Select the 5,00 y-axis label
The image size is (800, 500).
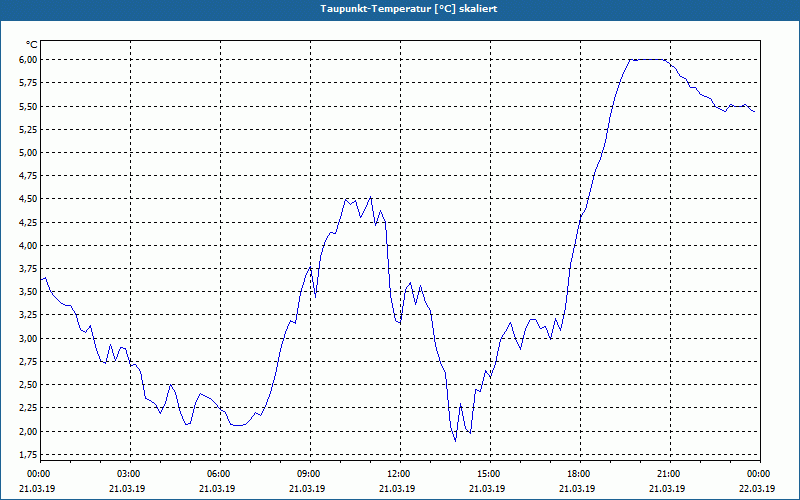coord(28,153)
